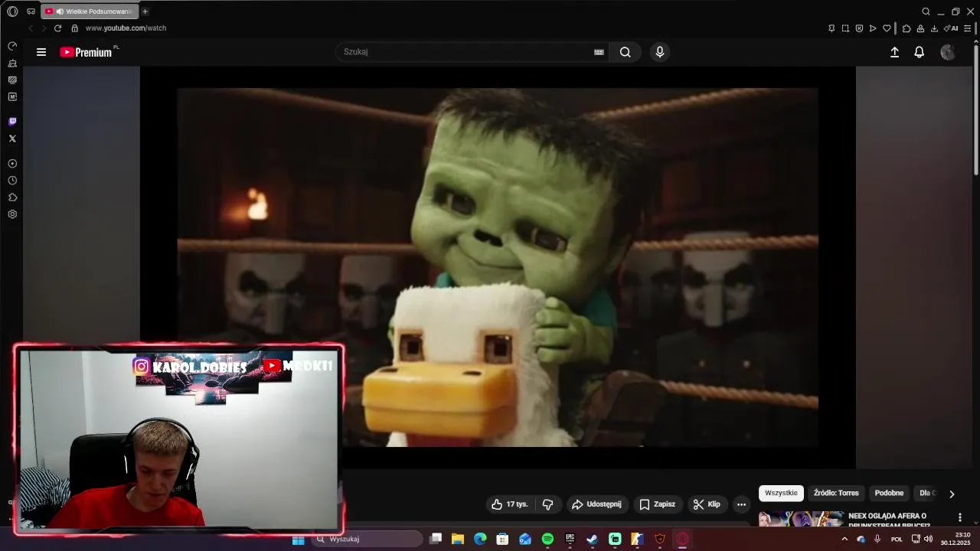Select the Wszystkie filter chip
The height and width of the screenshot is (551, 980).
[x=781, y=493]
